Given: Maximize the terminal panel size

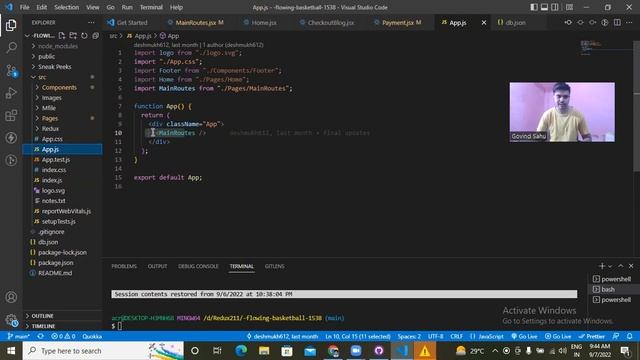Looking at the screenshot, I should tap(620, 266).
